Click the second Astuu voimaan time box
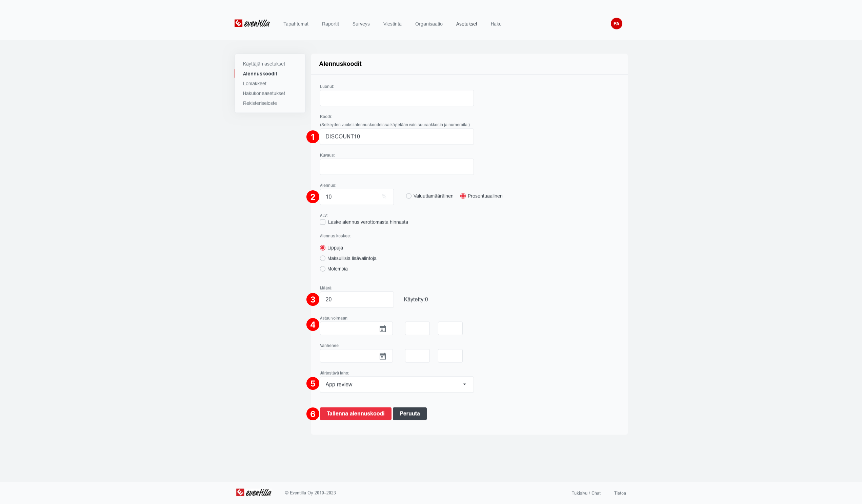The width and height of the screenshot is (862, 504). coord(450,328)
